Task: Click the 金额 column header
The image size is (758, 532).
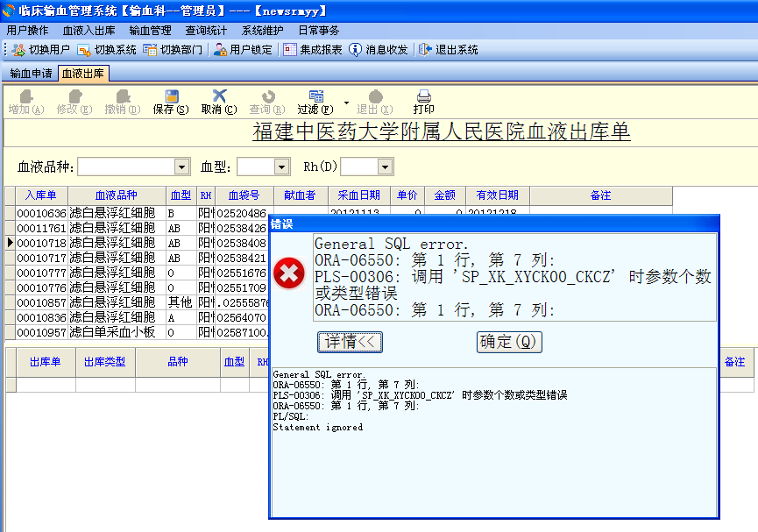Action: tap(445, 195)
